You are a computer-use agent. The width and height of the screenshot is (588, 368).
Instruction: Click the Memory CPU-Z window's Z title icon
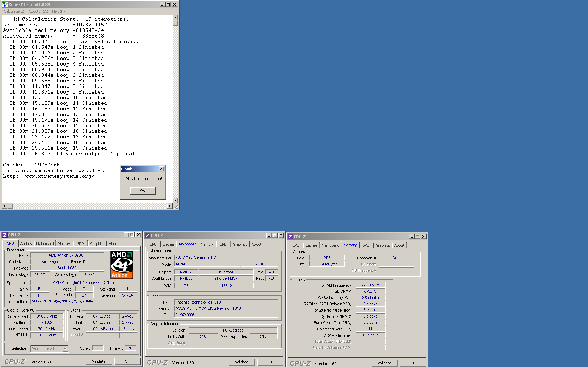coord(290,237)
